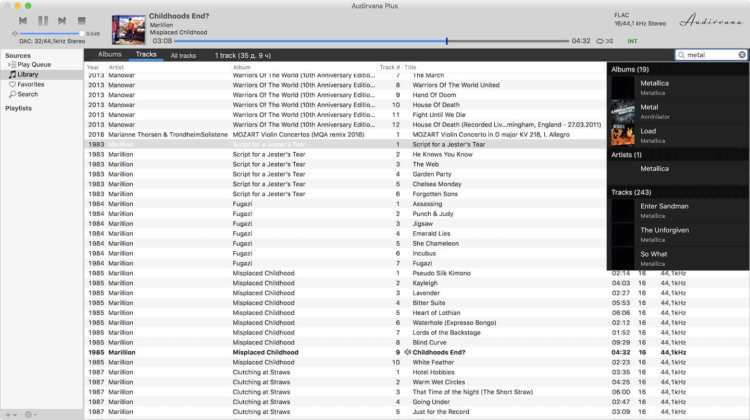Click the Albums (19) results header
Viewport: 750px width, 420px height.
(x=630, y=69)
